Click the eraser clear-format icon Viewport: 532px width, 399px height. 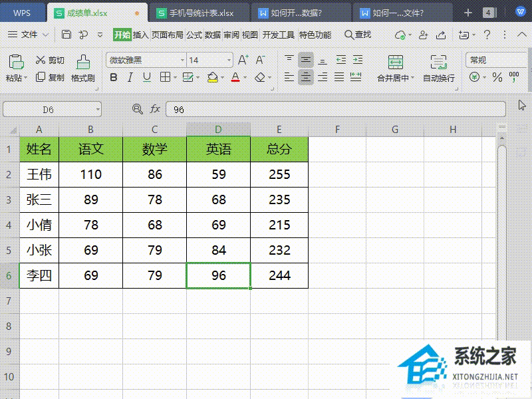coord(260,78)
